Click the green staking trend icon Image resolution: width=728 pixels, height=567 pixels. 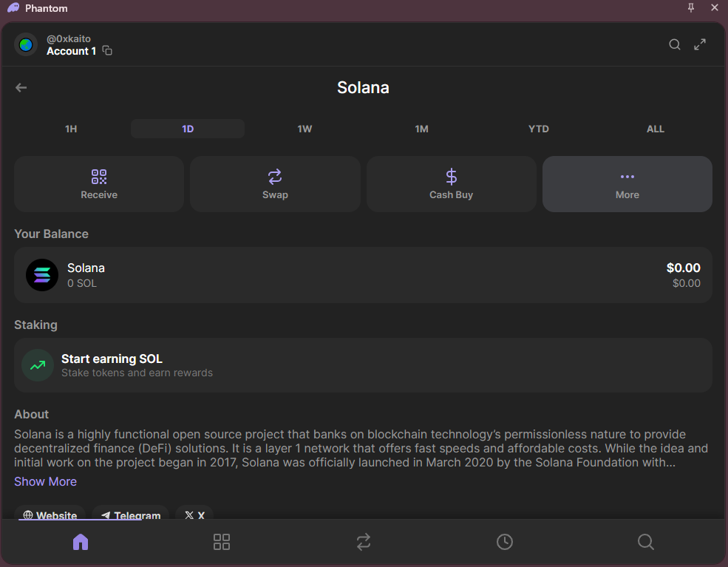pos(38,365)
